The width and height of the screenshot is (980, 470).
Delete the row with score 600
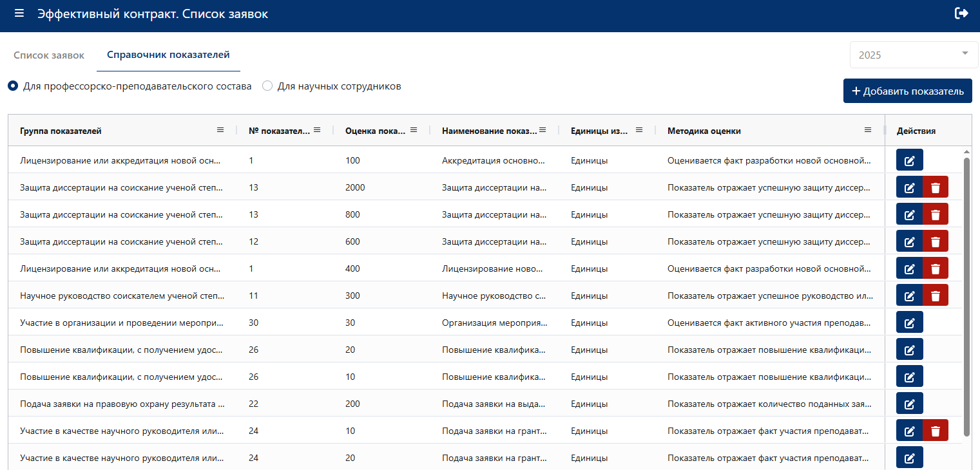[x=936, y=242]
